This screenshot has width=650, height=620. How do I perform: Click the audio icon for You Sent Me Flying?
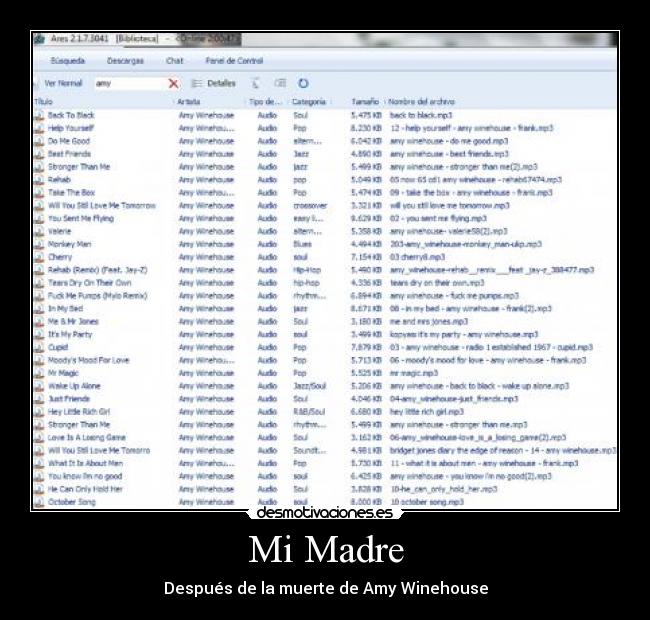coord(39,219)
